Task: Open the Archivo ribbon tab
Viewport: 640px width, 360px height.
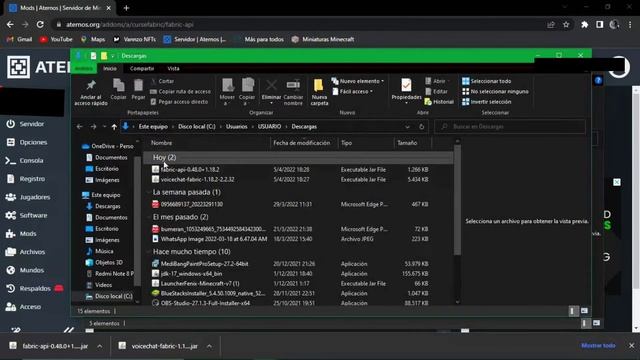Action: pyautogui.click(x=84, y=69)
